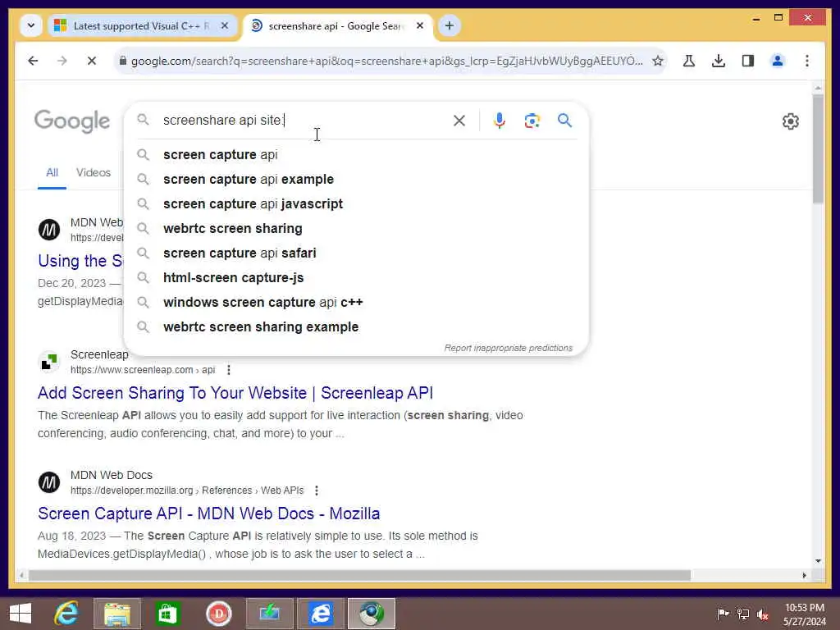Choose suggestion 'webrtc screen sharing'
The height and width of the screenshot is (630, 840).
point(356,229)
